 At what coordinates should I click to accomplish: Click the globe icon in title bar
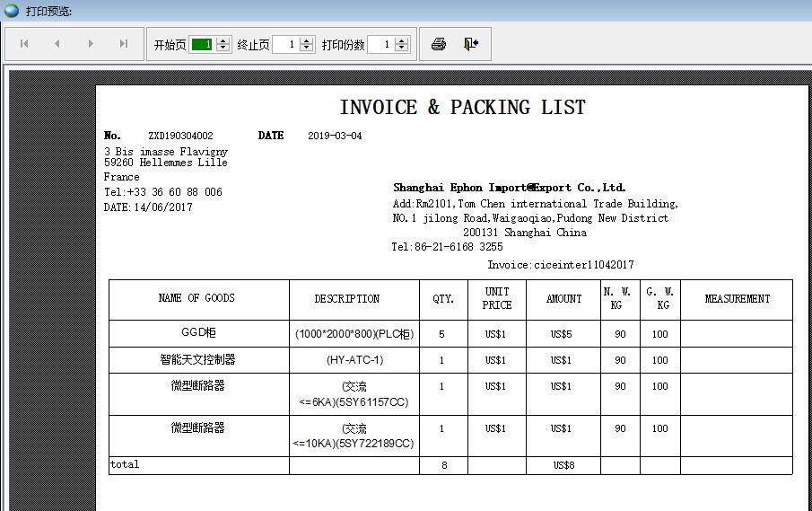[11, 11]
